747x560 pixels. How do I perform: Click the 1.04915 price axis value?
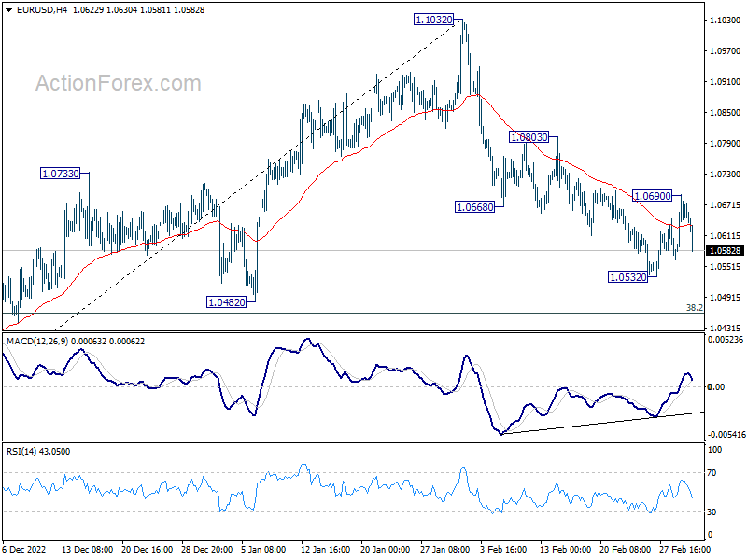726,298
